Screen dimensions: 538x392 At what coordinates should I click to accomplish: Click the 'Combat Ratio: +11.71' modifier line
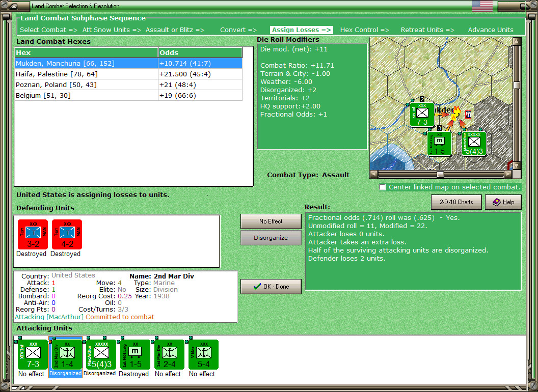point(297,65)
